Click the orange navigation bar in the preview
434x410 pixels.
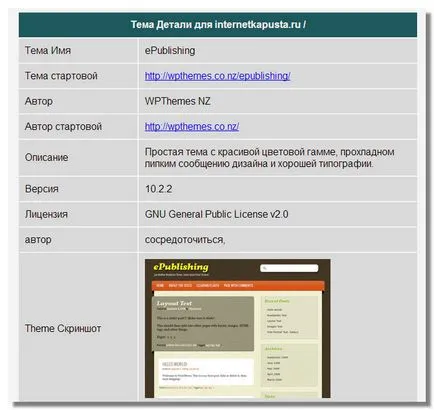pyautogui.click(x=238, y=286)
